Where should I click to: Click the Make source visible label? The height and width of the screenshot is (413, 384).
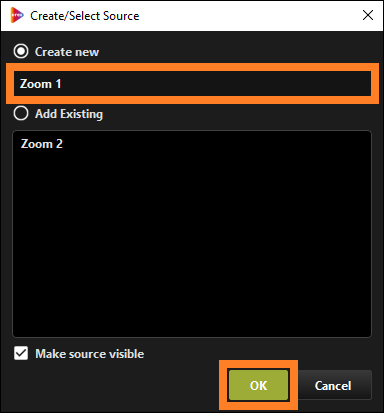tap(90, 354)
